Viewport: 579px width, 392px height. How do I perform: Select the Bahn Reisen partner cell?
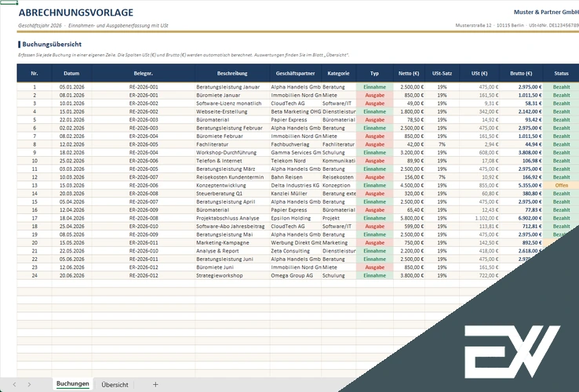tap(296, 177)
